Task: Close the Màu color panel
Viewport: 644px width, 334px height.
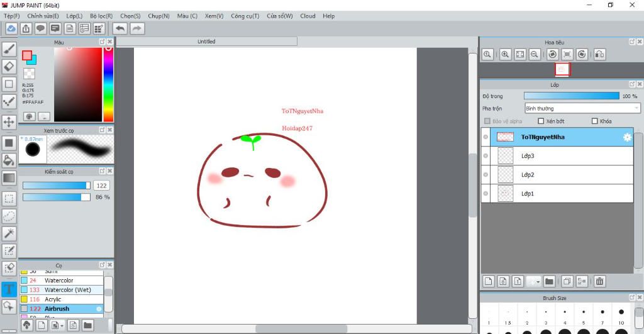Action: coord(109,42)
